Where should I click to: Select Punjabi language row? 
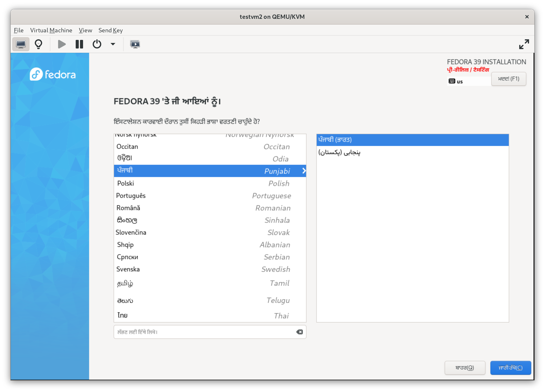[x=210, y=171]
